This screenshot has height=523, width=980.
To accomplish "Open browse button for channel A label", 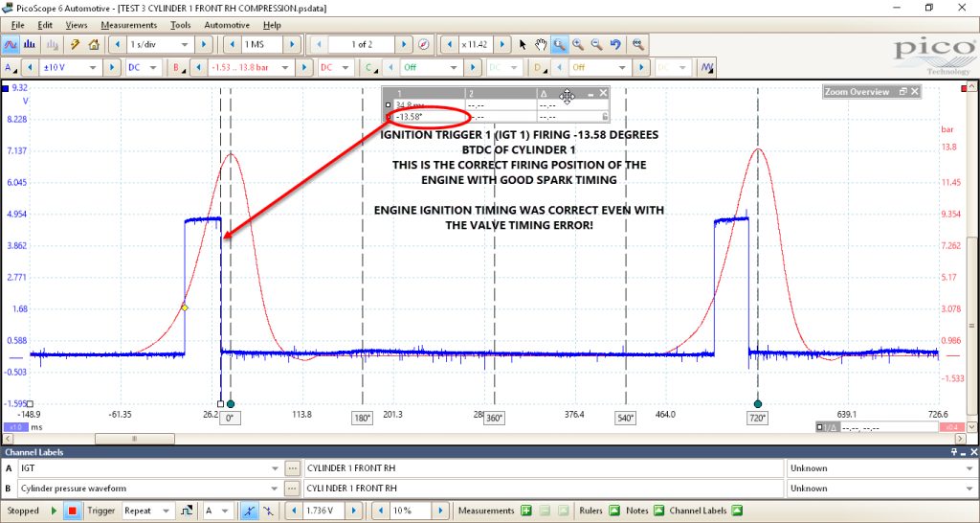I will (292, 468).
